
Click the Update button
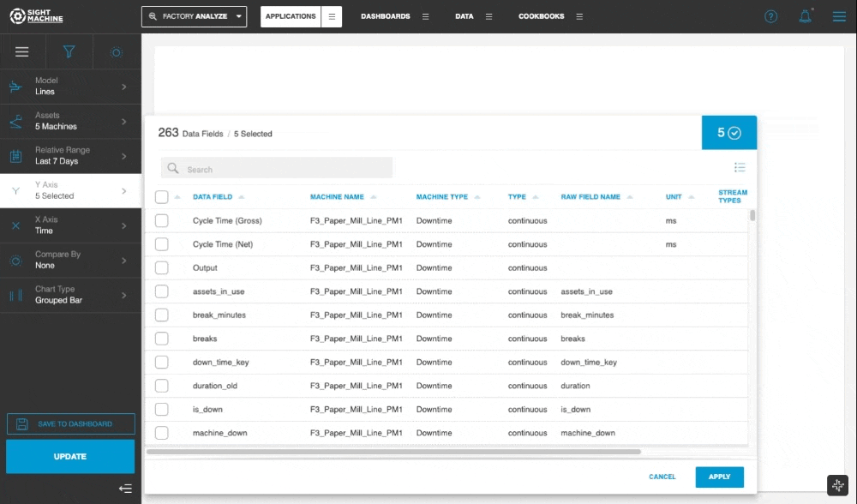tap(70, 457)
